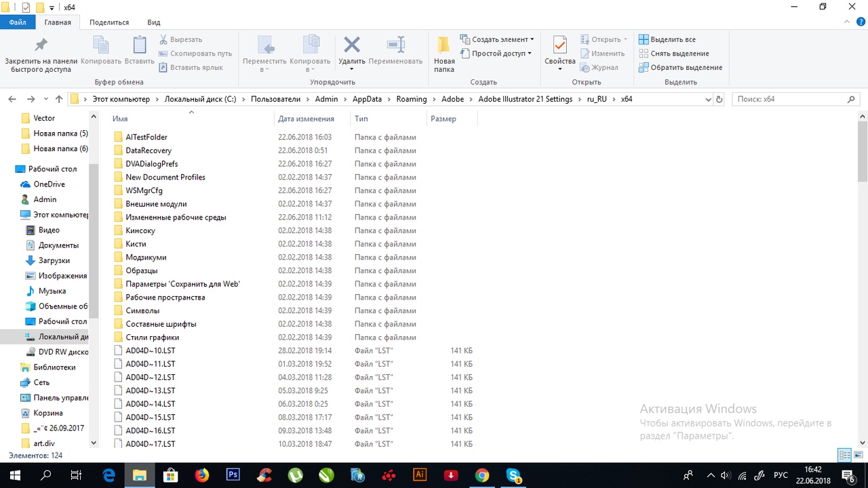Click the new folder icon in the title bar toolbar
Screen dimensions: 868x488
(x=40, y=7)
